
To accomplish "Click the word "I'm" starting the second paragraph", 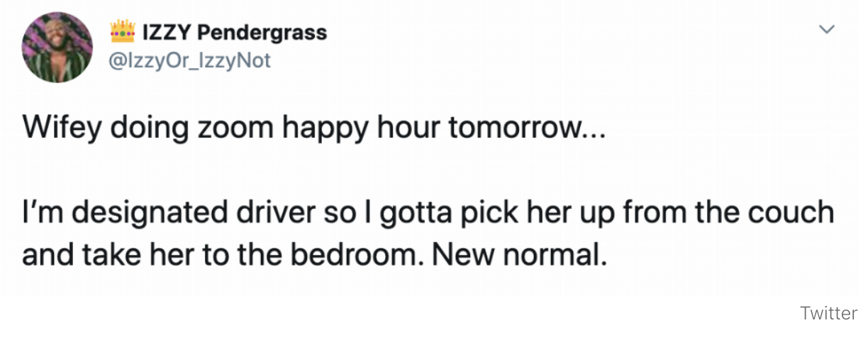I will pos(40,213).
